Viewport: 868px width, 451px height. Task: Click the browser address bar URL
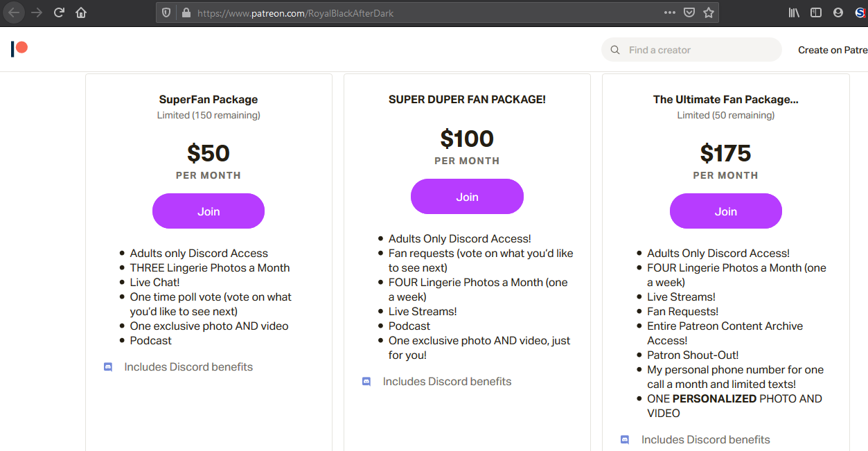(295, 12)
